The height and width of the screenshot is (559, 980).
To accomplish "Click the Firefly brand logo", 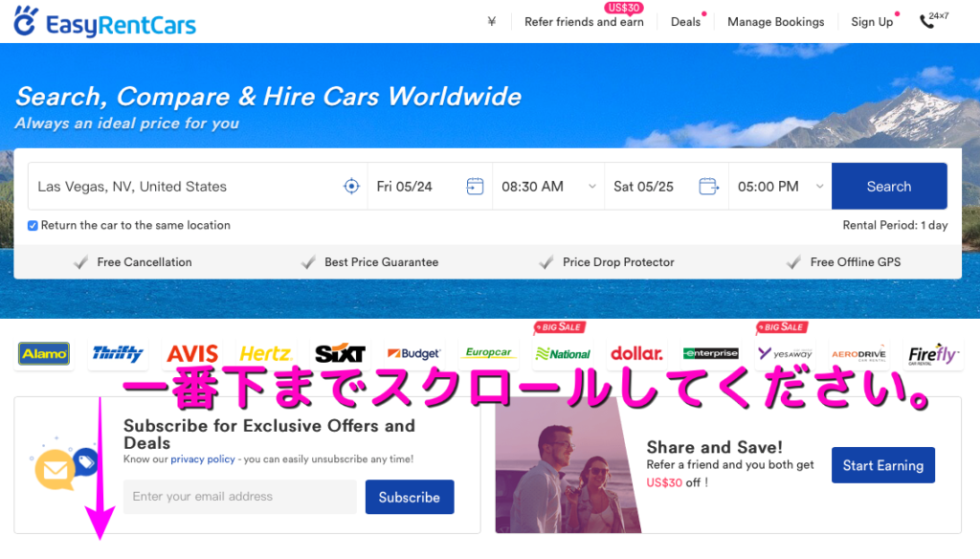I will coord(933,354).
